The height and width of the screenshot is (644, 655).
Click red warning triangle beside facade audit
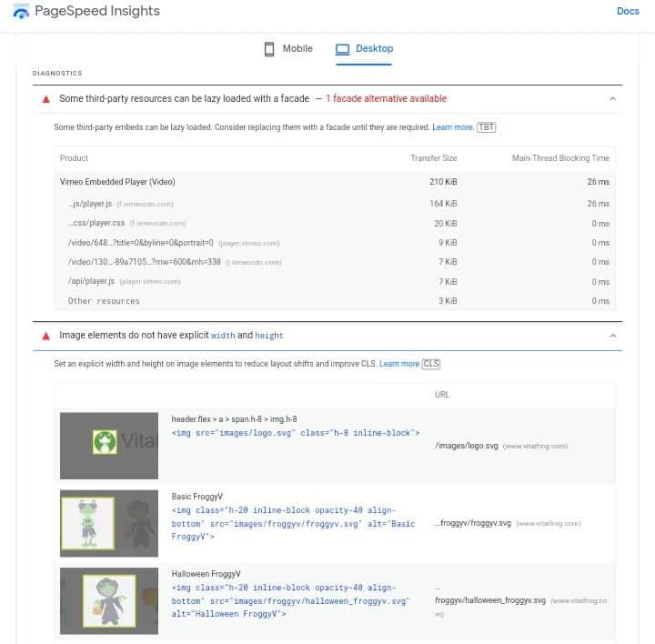coord(46,99)
